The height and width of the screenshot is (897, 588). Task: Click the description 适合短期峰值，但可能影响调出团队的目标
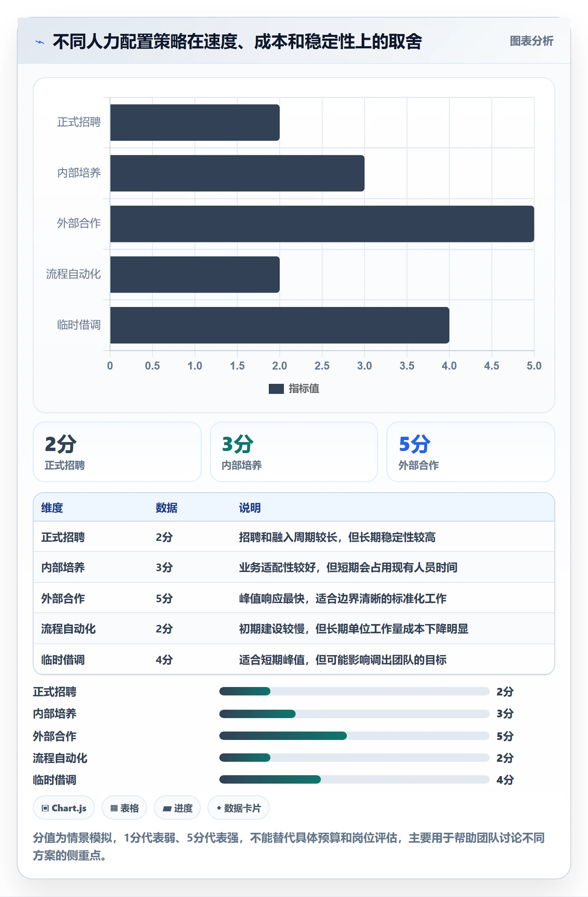pos(343,660)
